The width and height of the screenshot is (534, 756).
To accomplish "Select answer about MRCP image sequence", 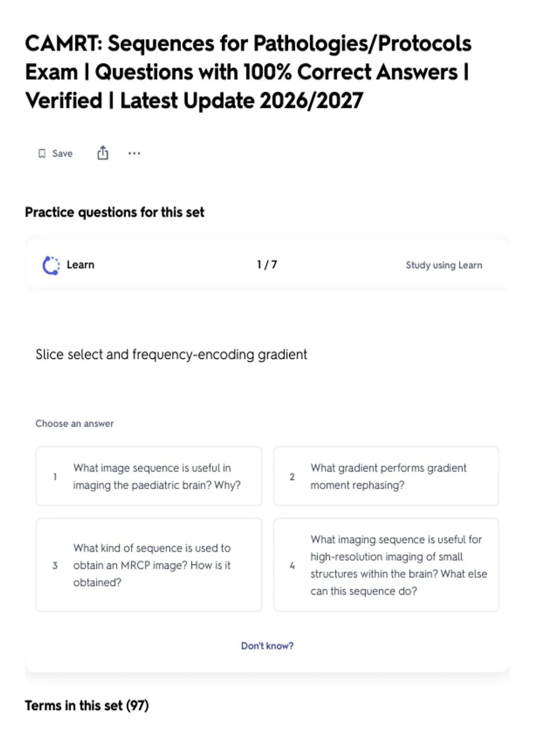I will (149, 565).
